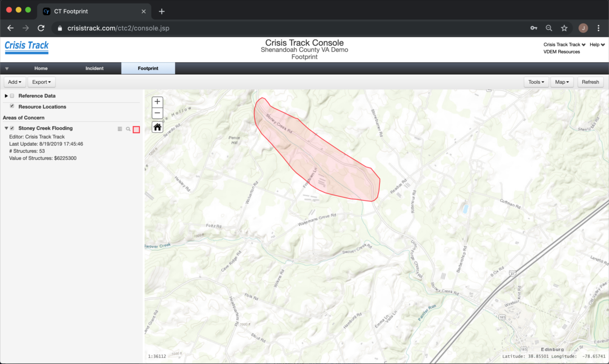The image size is (609, 364).
Task: Uncheck the Resource Locations checkbox
Action: tap(11, 106)
